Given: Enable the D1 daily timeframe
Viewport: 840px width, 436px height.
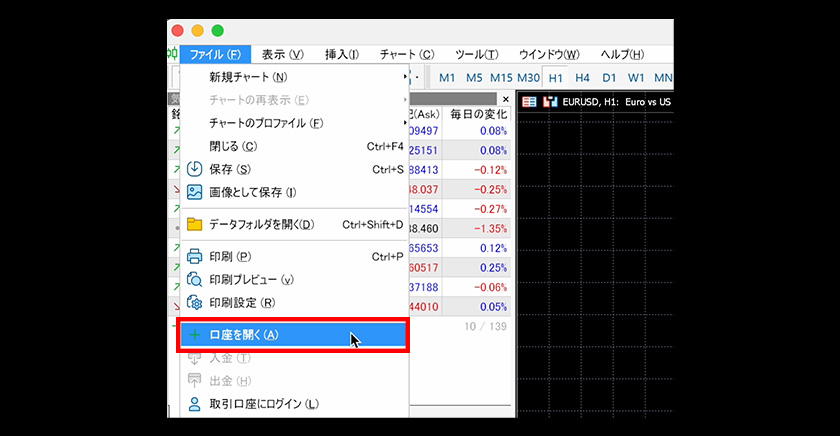Looking at the screenshot, I should [x=609, y=77].
